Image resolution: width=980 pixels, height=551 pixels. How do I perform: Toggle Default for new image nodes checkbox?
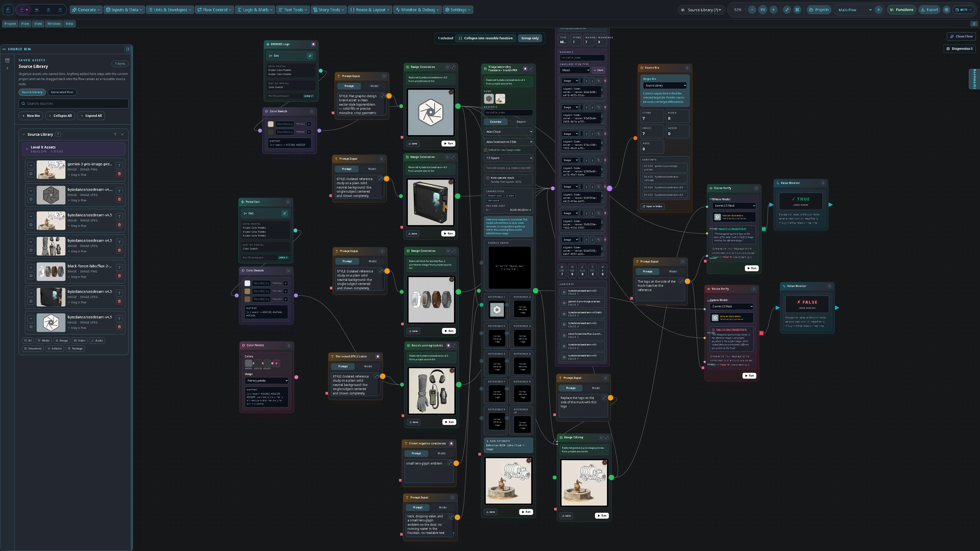point(485,150)
